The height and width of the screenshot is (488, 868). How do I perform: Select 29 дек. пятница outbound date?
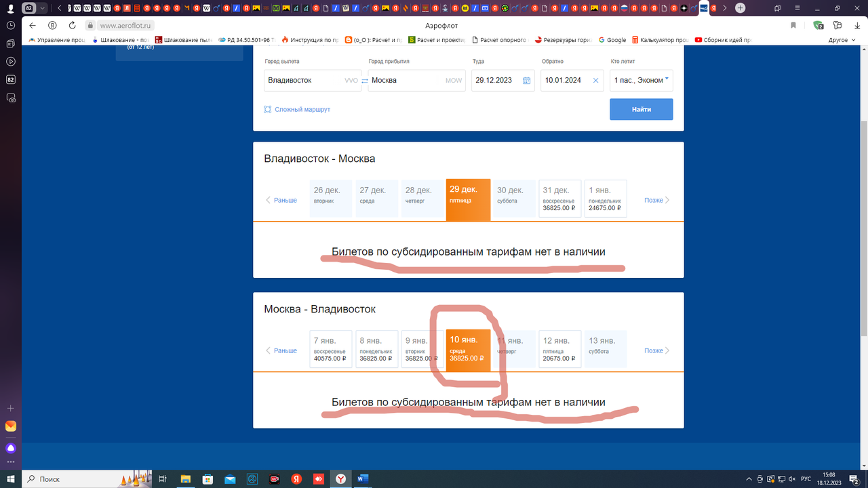(468, 200)
